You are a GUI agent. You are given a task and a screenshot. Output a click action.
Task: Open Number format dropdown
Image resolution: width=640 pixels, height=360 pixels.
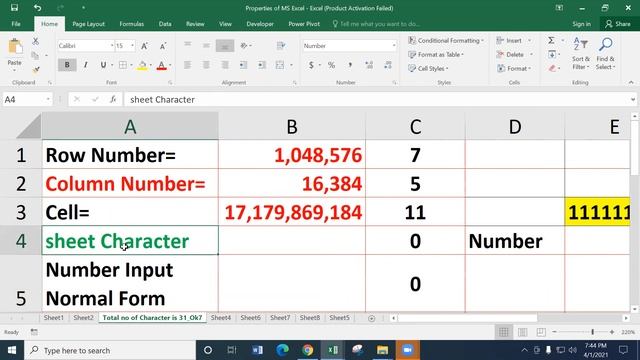tap(394, 46)
